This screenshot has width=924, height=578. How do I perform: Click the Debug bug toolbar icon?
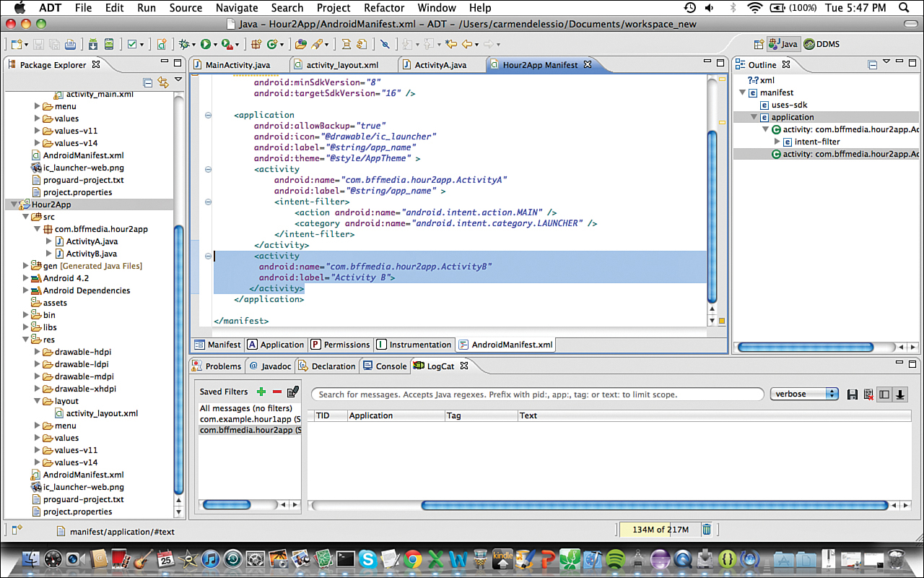pos(185,44)
